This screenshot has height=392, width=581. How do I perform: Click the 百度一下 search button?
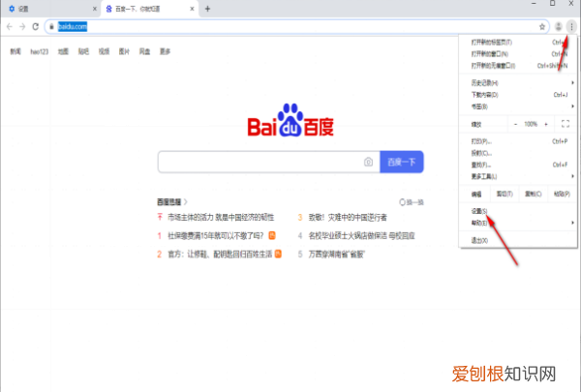(402, 162)
